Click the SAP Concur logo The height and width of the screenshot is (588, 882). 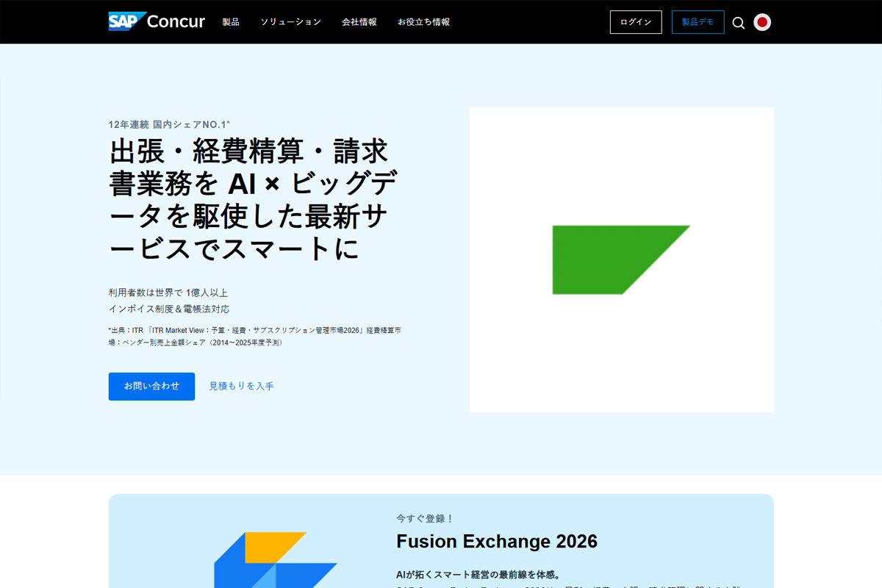point(157,21)
